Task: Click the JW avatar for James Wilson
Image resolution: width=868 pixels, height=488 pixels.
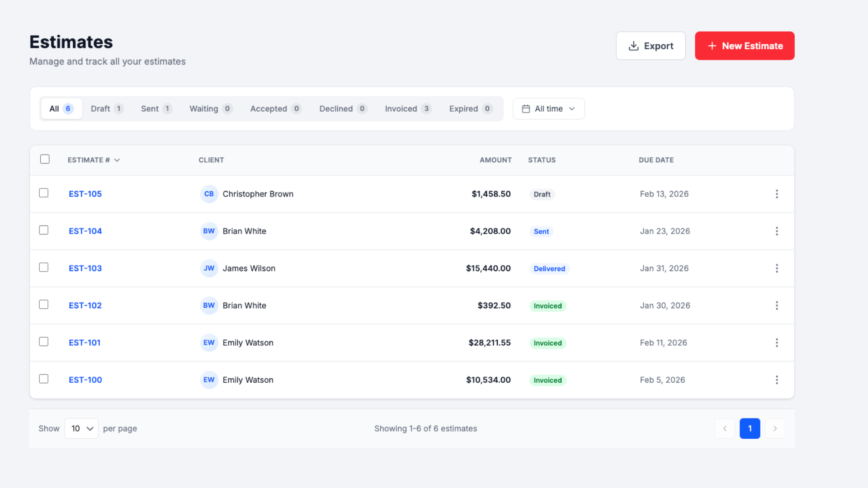Action: click(x=209, y=268)
